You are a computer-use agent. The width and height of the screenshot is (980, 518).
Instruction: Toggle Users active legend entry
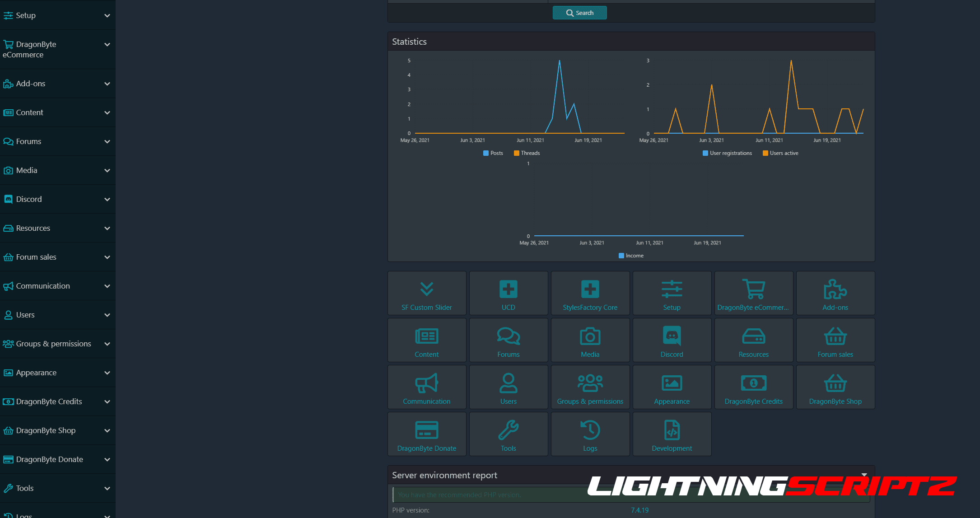click(x=780, y=153)
